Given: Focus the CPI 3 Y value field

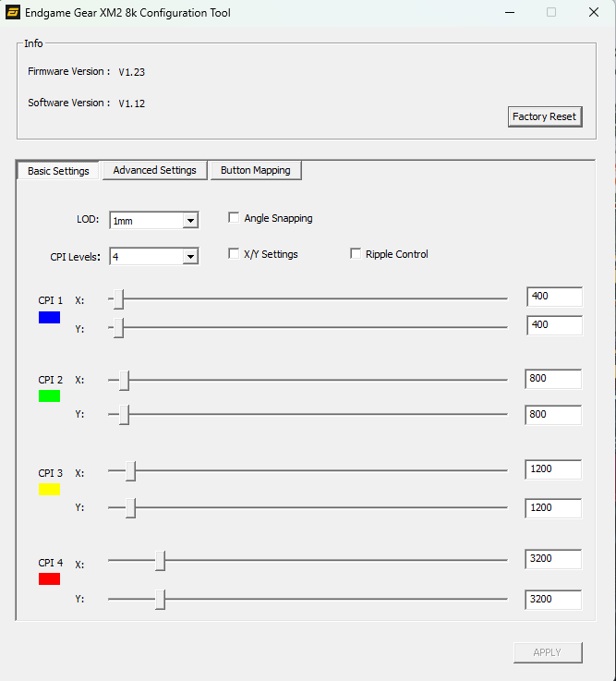Looking at the screenshot, I should pyautogui.click(x=553, y=508).
